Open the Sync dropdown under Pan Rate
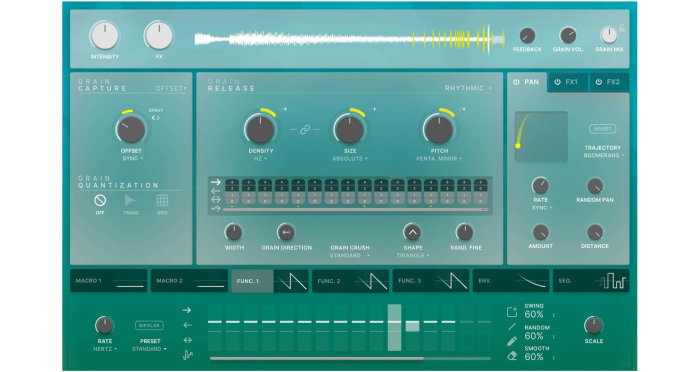 pos(542,208)
